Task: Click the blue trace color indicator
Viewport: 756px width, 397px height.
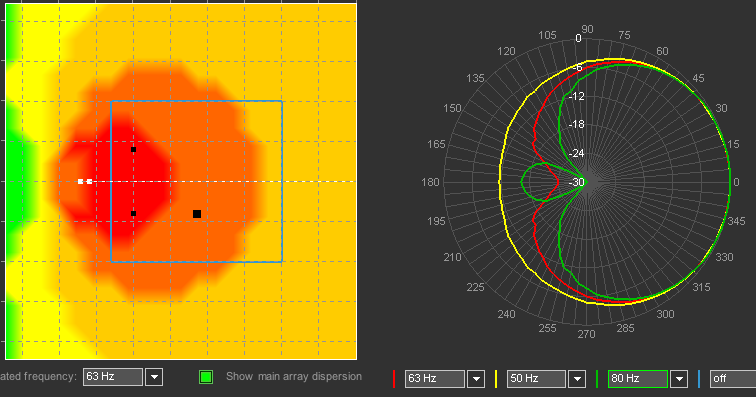Action: 699,379
